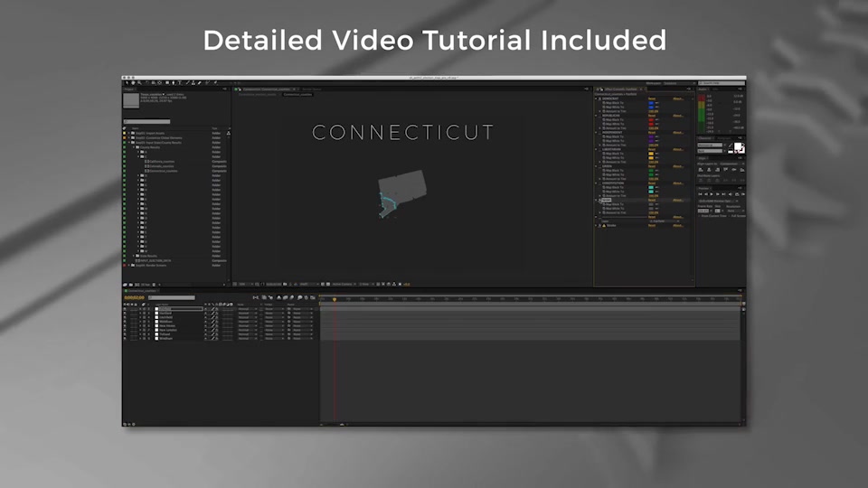This screenshot has width=868, height=488.
Task: Select the Horizontal Type tool
Action: tap(179, 83)
